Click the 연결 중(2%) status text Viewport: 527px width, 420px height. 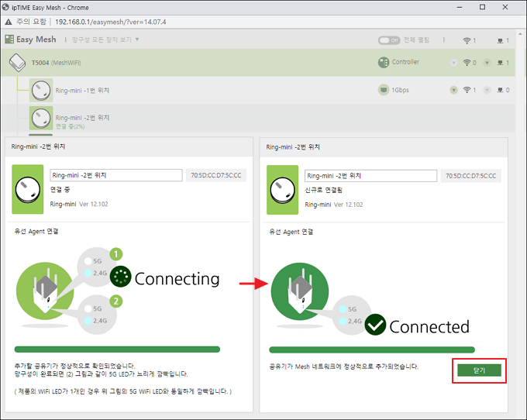coord(70,126)
